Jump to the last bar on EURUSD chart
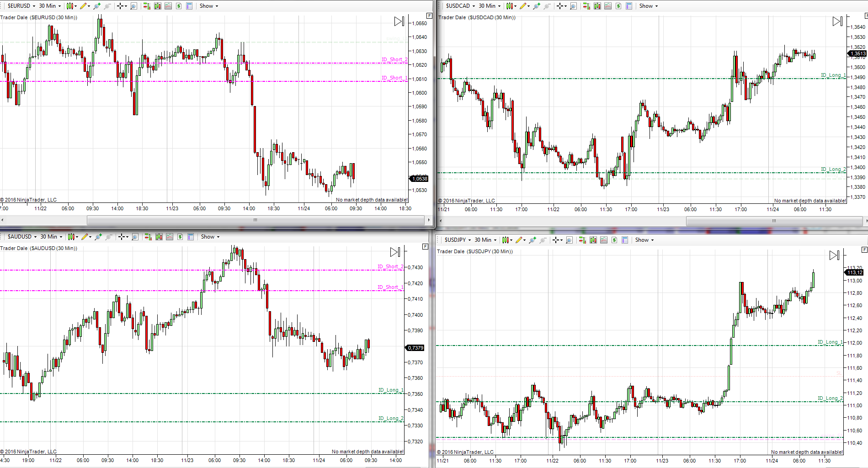The image size is (868, 468). coord(399,21)
